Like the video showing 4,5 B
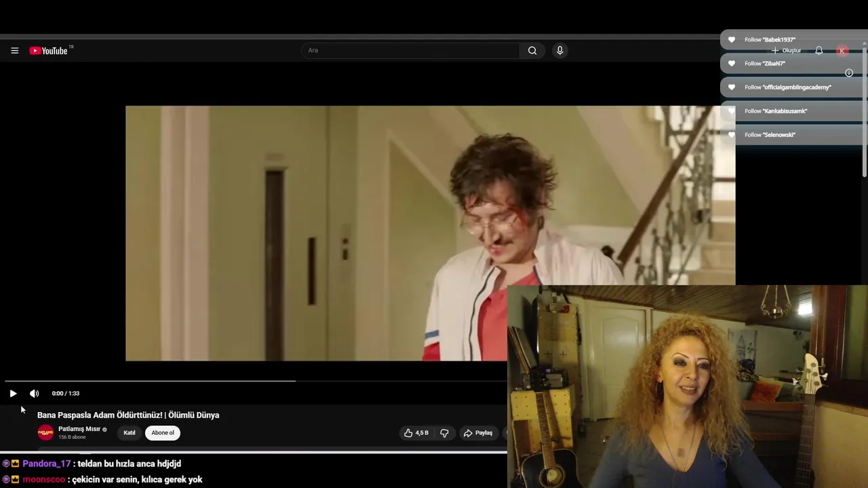The image size is (868, 488). point(416,432)
